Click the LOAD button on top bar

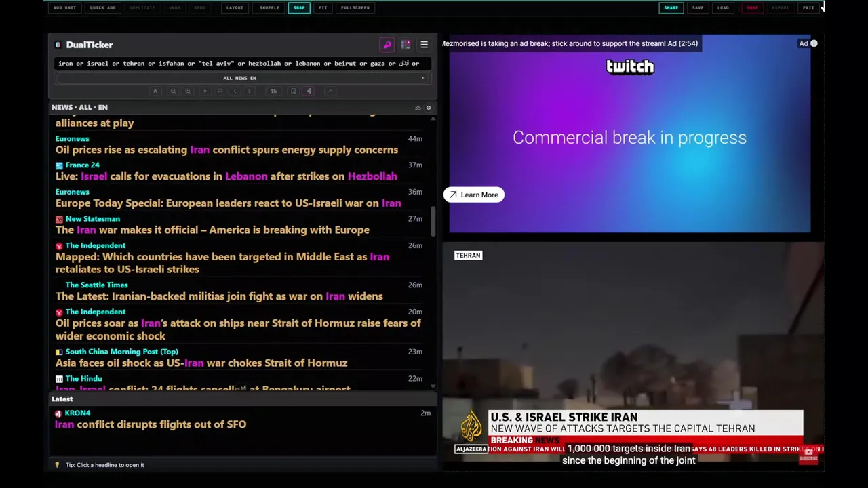[723, 8]
